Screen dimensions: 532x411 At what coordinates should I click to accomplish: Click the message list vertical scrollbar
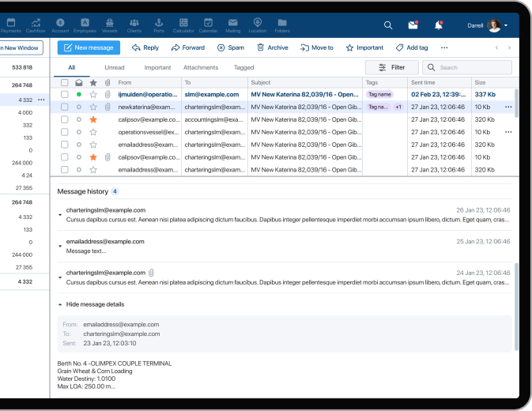click(x=516, y=104)
